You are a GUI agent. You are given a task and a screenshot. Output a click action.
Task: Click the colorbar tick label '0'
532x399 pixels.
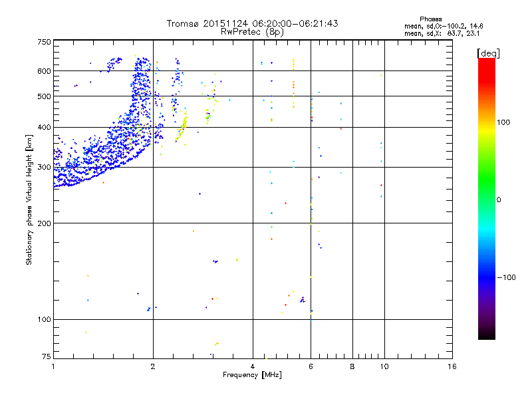tap(499, 200)
